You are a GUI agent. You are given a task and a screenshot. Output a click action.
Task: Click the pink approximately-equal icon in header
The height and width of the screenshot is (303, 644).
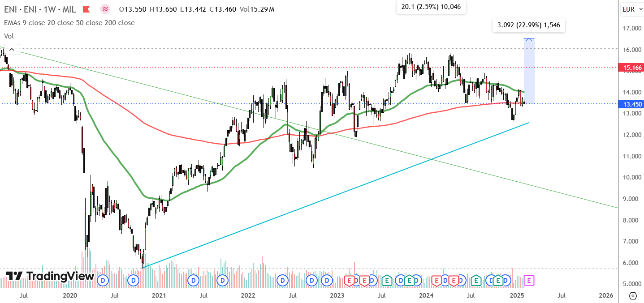tap(105, 9)
